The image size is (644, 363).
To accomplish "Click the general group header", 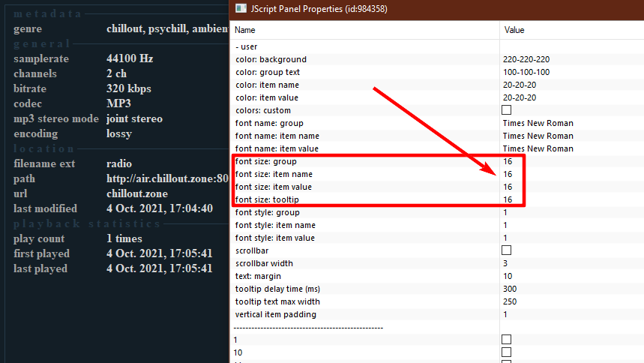I will [x=42, y=43].
